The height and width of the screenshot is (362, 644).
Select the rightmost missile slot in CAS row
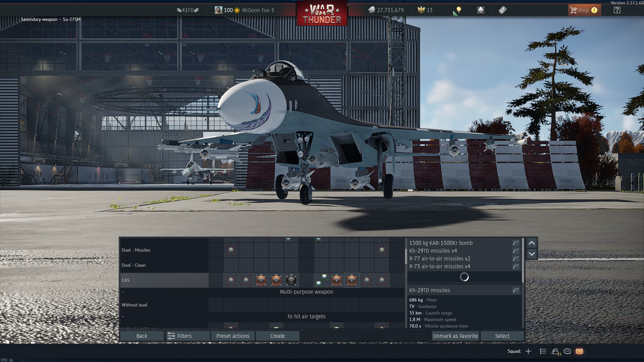[x=382, y=280]
